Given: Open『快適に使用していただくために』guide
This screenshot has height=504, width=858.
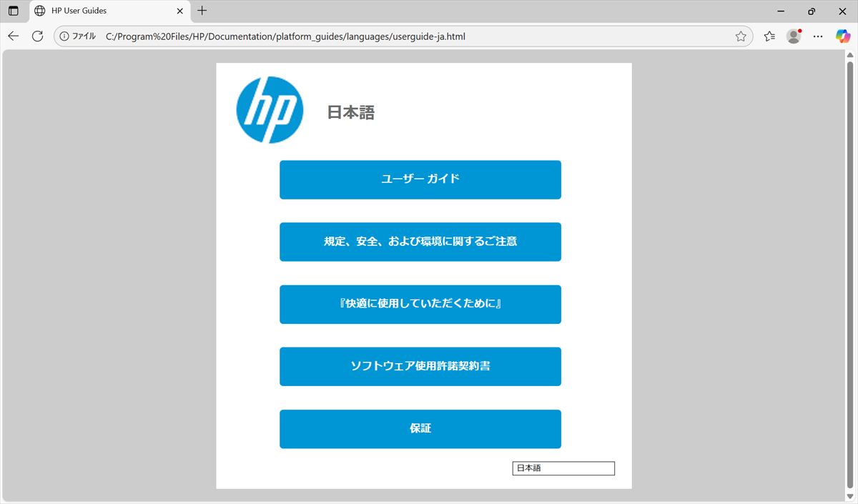Looking at the screenshot, I should tap(420, 305).
